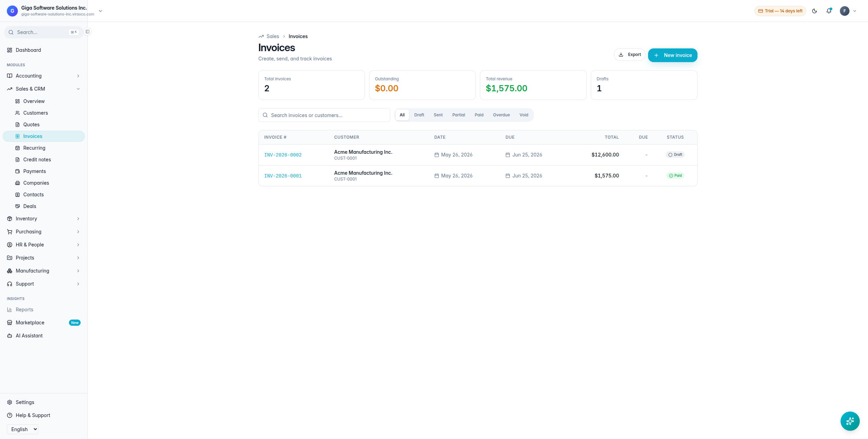868x439 pixels.
Task: Expand company switcher chevron
Action: point(101,11)
